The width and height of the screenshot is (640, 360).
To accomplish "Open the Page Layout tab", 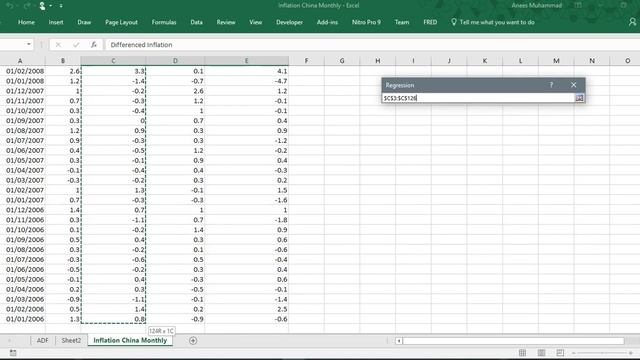I will coord(121,22).
